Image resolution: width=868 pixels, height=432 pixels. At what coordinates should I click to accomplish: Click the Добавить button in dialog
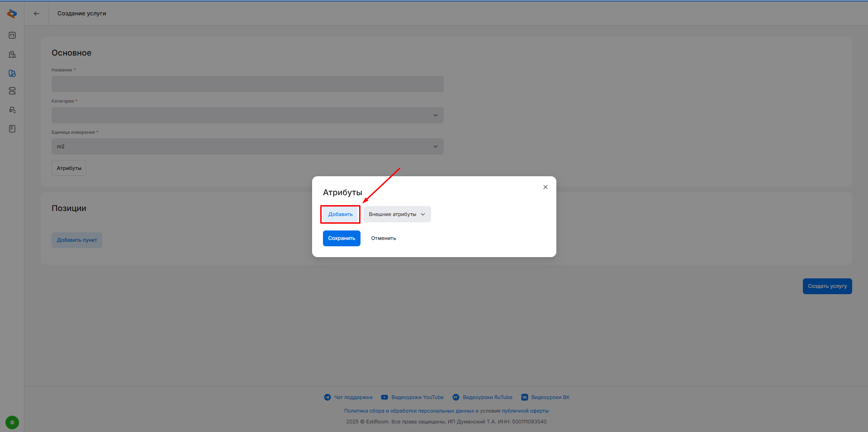coord(341,214)
